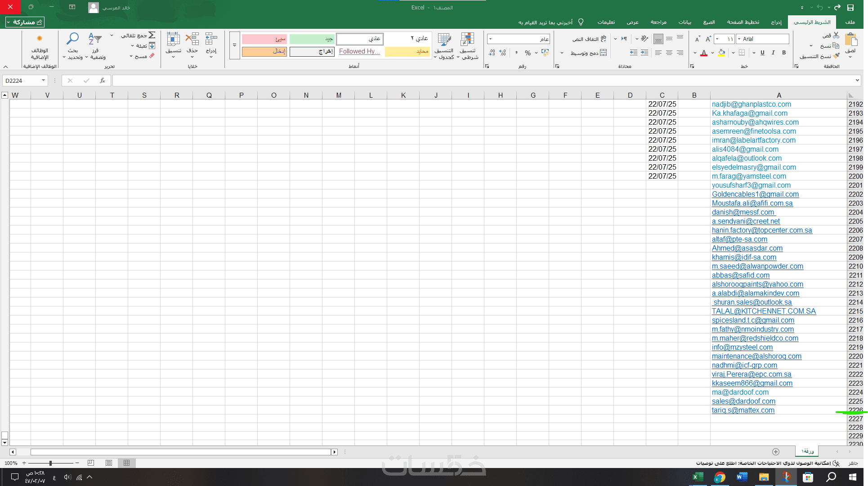Expand the number format dropdown

490,39
